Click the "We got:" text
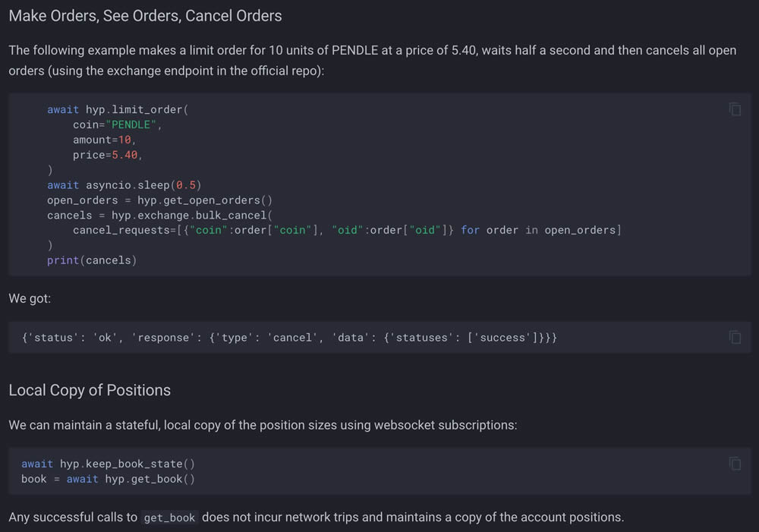Viewport: 759px width, 532px height. click(x=30, y=298)
